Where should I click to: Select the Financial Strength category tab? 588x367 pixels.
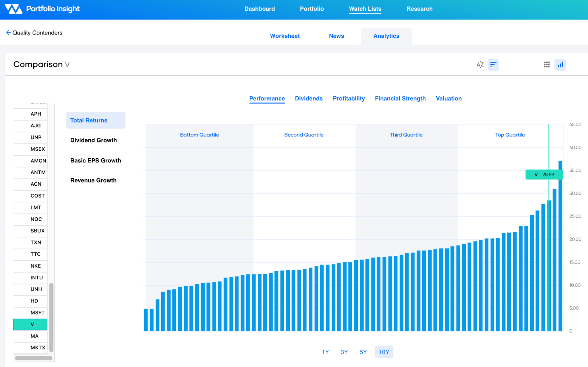click(x=400, y=99)
